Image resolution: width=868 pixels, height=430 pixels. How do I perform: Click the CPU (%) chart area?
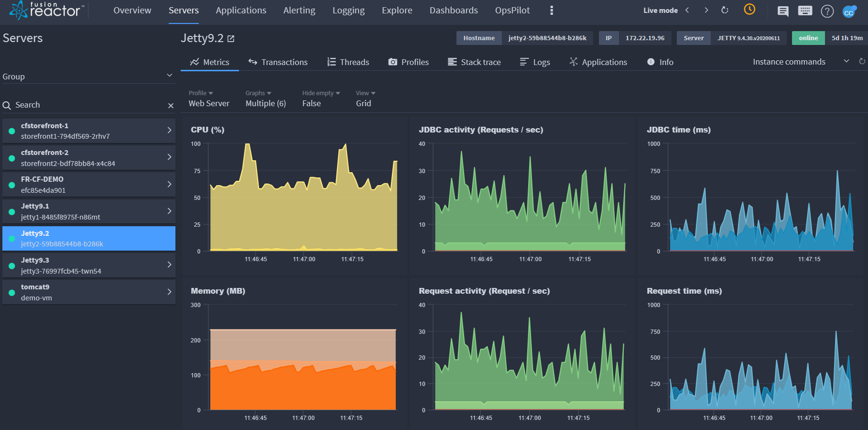304,197
